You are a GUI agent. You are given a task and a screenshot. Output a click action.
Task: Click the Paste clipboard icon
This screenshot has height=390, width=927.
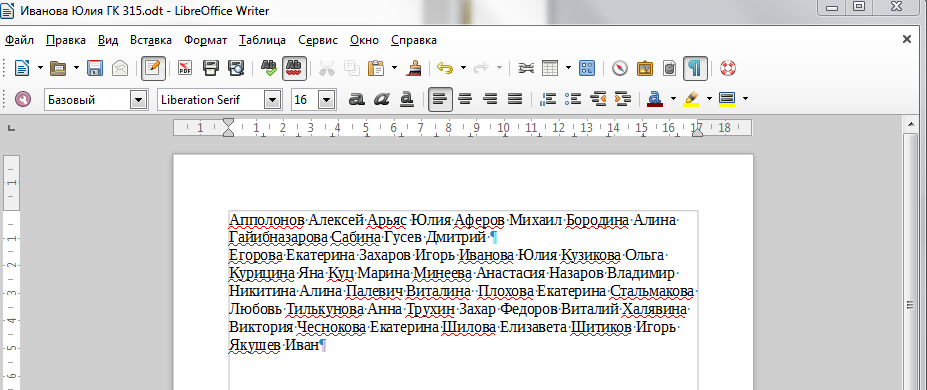click(x=375, y=69)
